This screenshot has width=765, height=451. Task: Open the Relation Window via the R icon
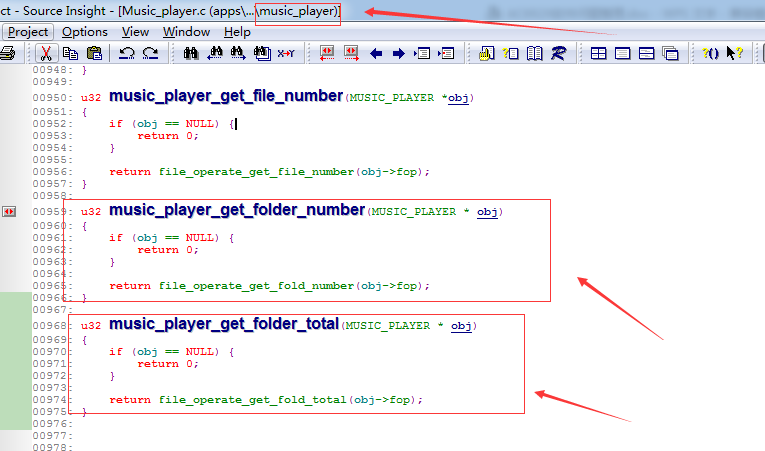(x=558, y=53)
